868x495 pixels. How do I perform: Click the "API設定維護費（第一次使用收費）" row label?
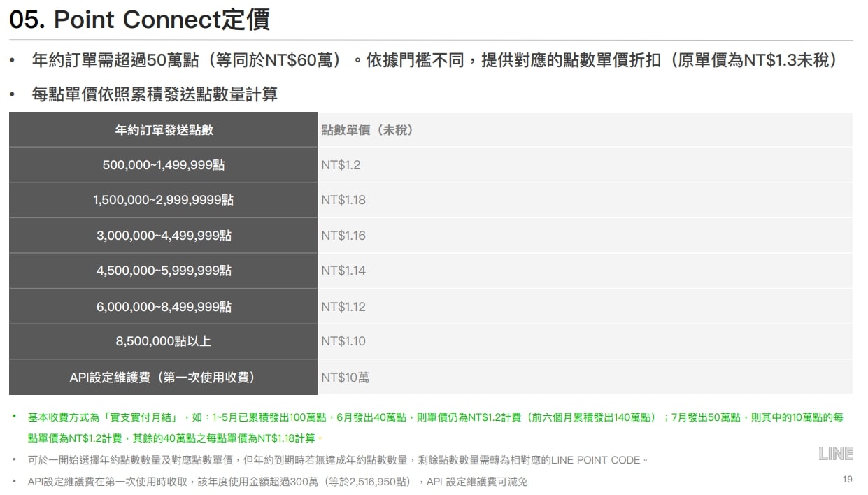coord(164,378)
